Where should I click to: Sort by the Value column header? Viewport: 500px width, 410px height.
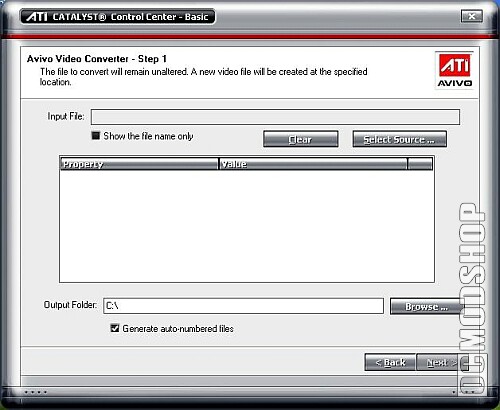pyautogui.click(x=313, y=164)
